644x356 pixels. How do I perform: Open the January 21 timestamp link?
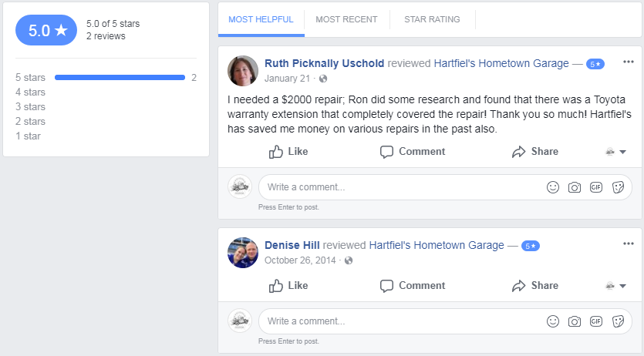pyautogui.click(x=287, y=79)
